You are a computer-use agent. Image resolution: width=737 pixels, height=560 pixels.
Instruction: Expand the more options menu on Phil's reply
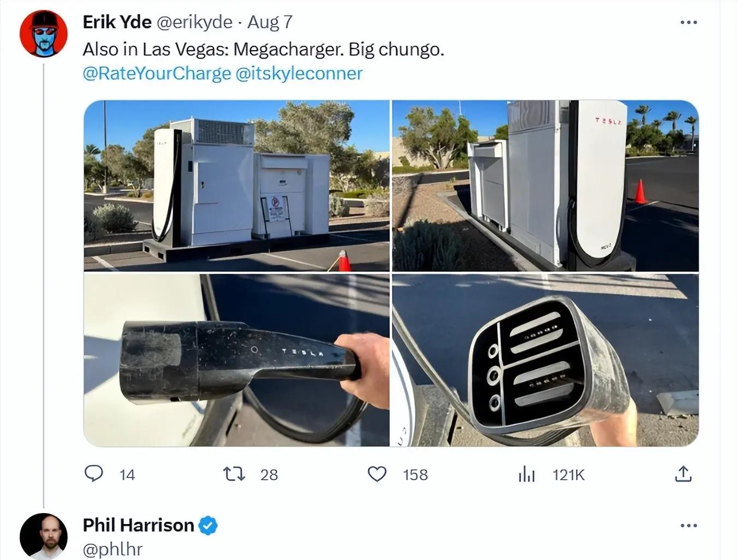pyautogui.click(x=689, y=526)
